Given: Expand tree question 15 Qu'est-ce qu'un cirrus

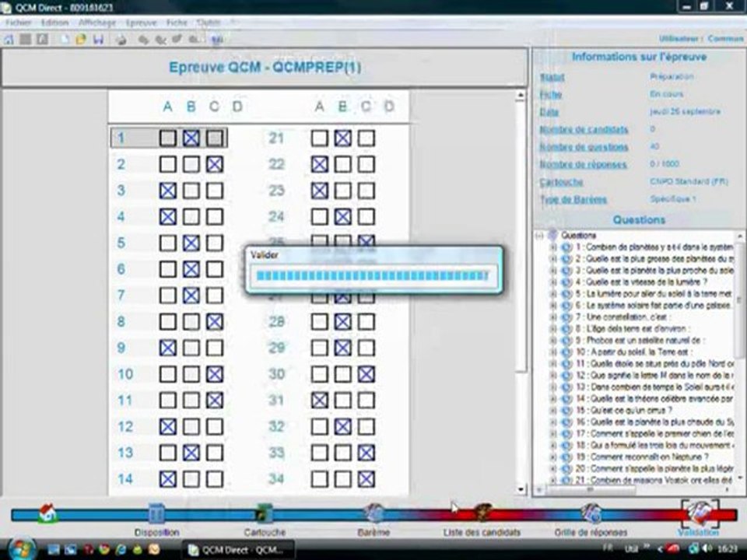Looking at the screenshot, I should [553, 411].
